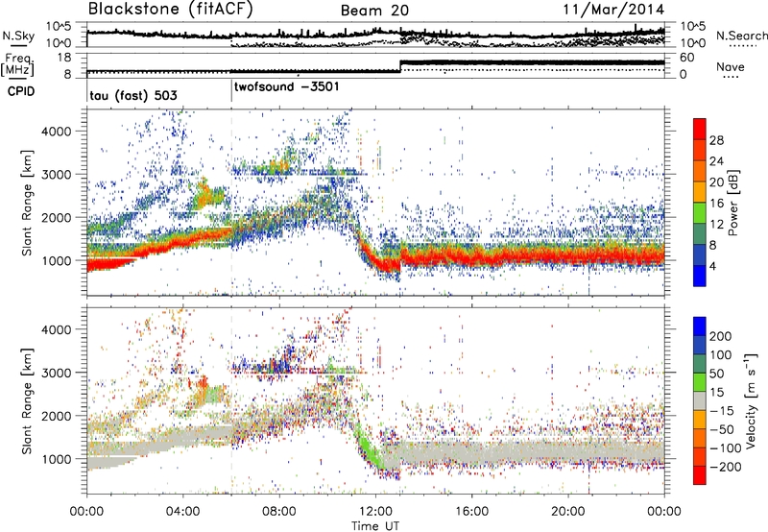Click the '12' tick on Power color bar
Image resolution: width=768 pixels, height=532 pixels.
[716, 225]
